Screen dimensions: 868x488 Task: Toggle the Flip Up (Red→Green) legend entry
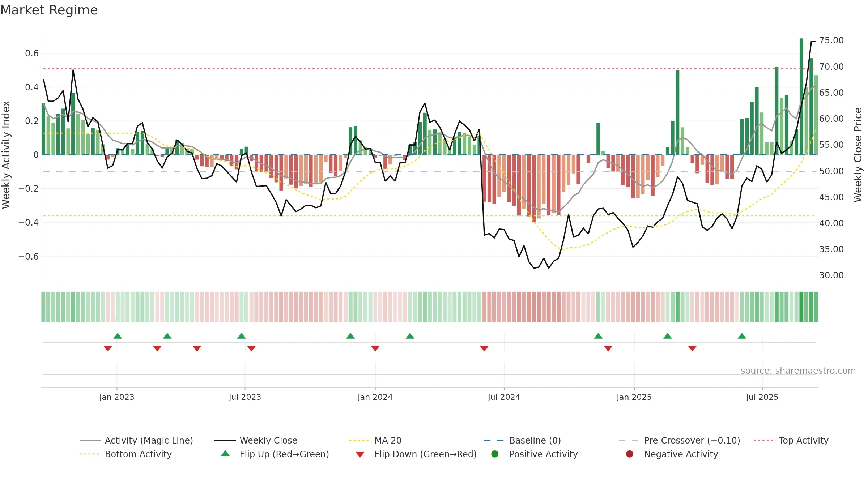click(x=275, y=454)
